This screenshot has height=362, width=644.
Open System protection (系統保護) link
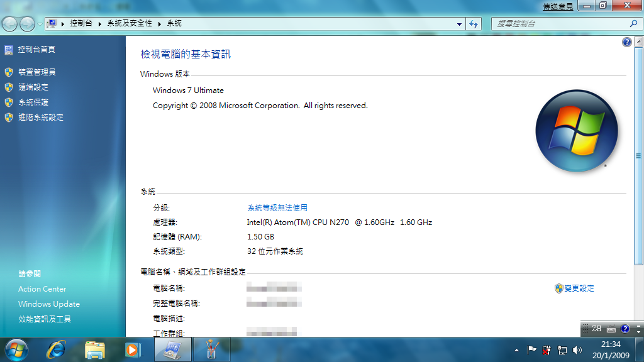click(33, 102)
